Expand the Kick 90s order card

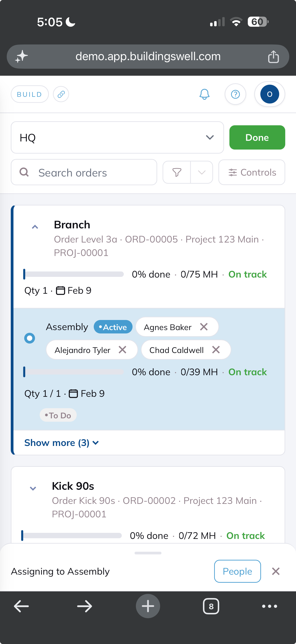point(33,488)
